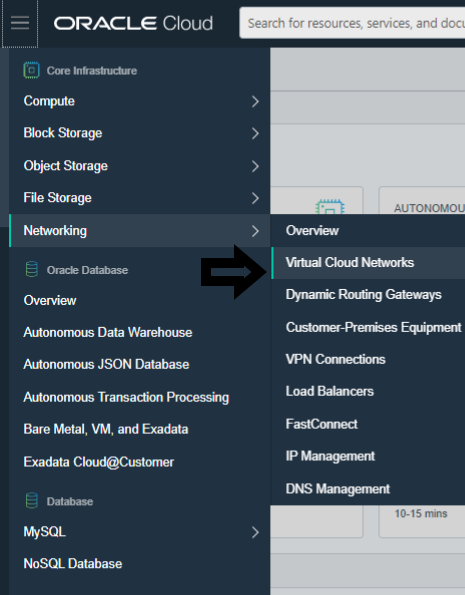
Task: Click the Oracle Database section heading
Action: 87,270
